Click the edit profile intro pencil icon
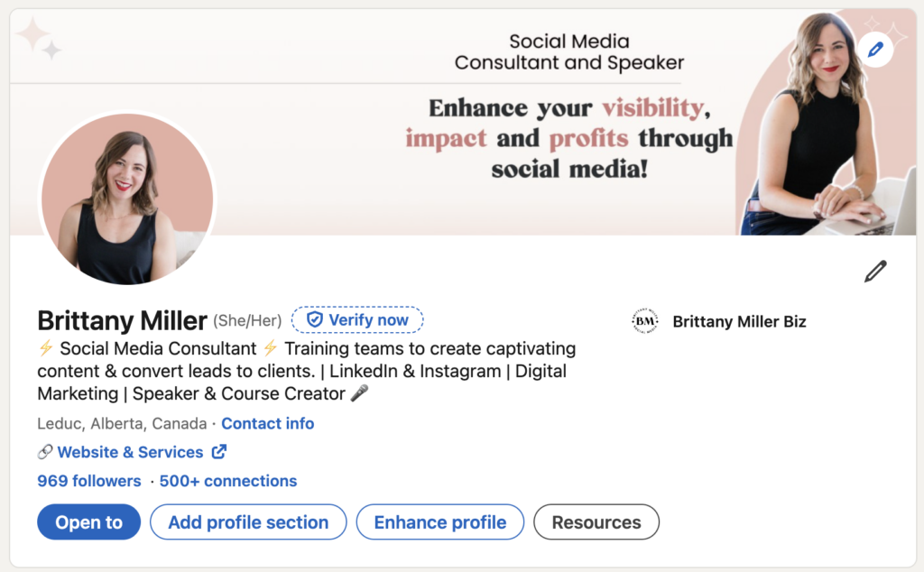Viewport: 924px width, 572px height. click(874, 272)
